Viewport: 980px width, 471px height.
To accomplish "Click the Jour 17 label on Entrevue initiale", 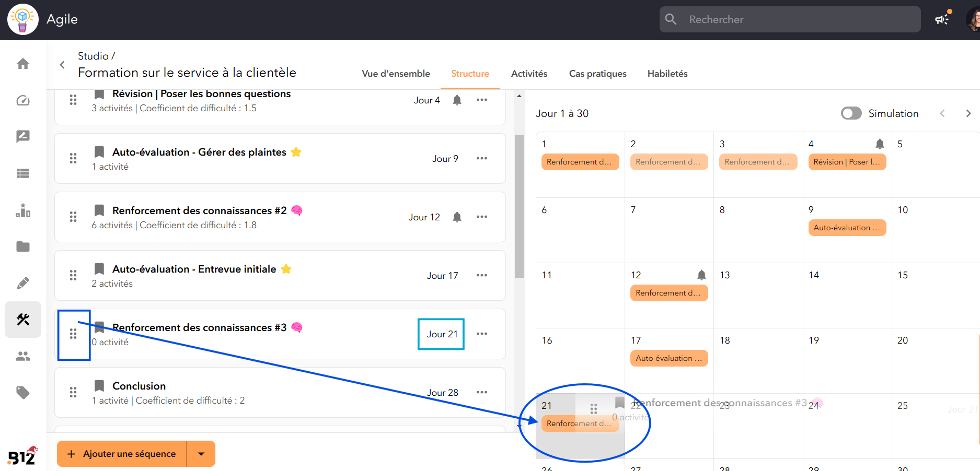I will [x=443, y=276].
